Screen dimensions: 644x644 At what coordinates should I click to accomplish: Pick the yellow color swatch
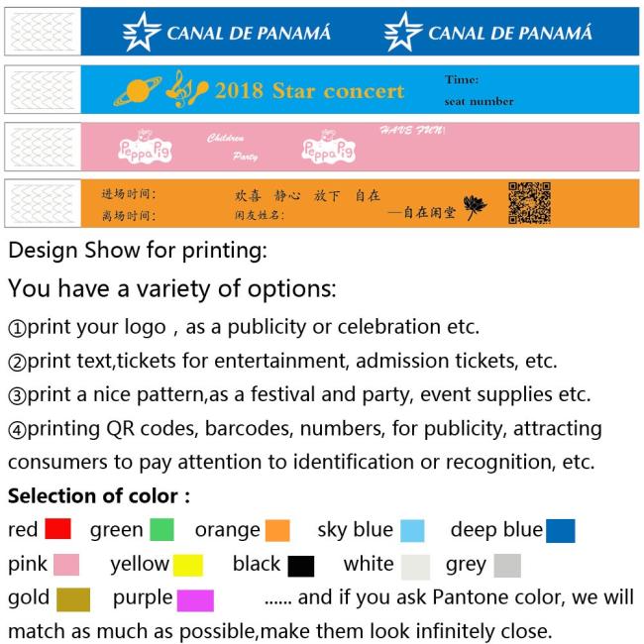(x=188, y=566)
